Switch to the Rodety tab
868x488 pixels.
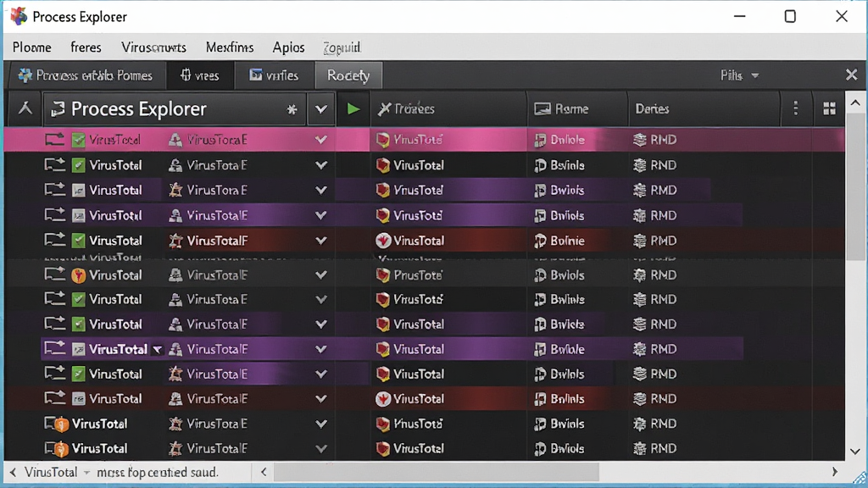[x=348, y=75]
